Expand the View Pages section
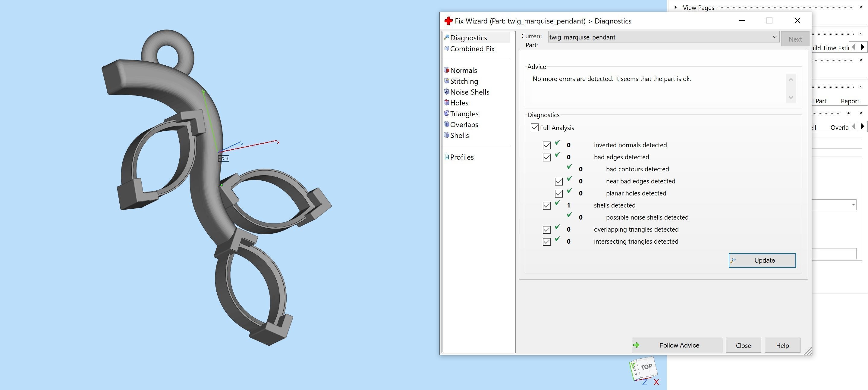 (675, 7)
